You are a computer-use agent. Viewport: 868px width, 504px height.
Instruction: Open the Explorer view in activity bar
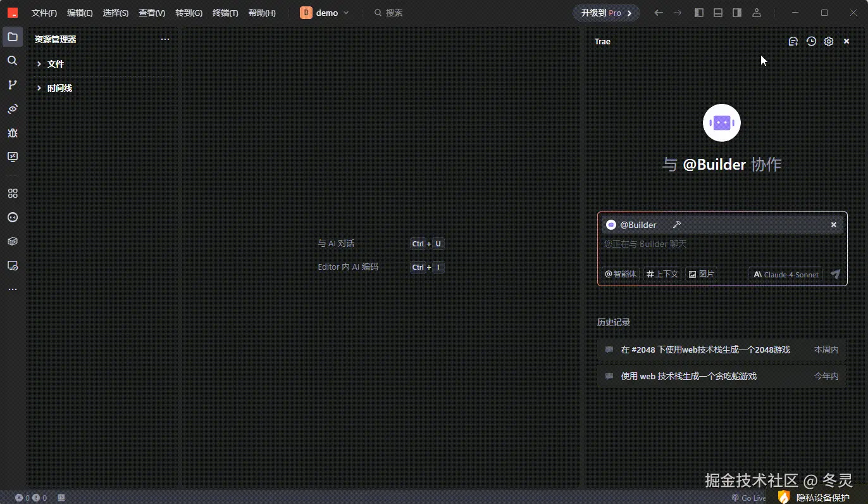click(x=12, y=37)
